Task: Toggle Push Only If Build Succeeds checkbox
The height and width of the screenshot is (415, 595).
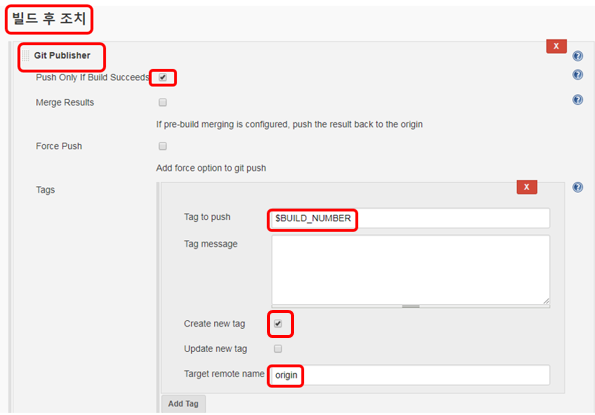Action: click(163, 77)
